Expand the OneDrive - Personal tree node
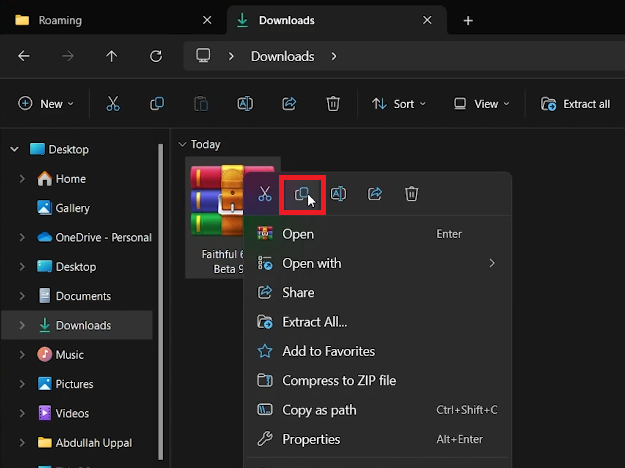Image resolution: width=625 pixels, height=468 pixels. coord(22,238)
